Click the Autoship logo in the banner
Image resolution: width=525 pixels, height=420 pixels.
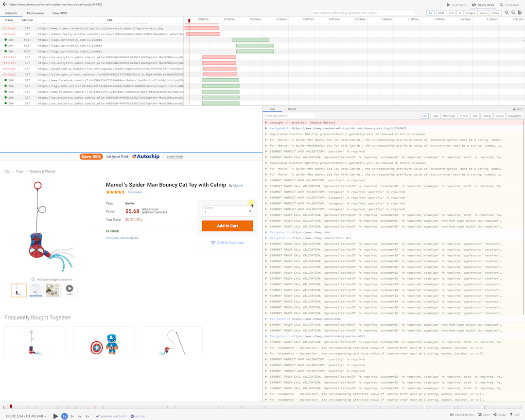click(146, 157)
